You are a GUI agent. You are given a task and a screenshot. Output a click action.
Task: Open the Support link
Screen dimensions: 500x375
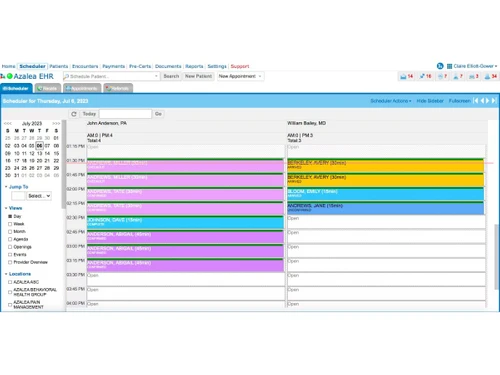pos(240,66)
